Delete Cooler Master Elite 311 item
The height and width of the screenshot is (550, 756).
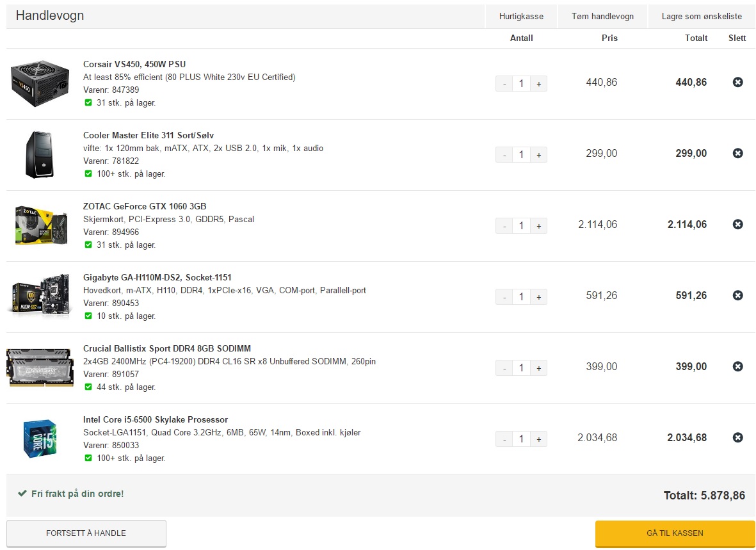[737, 153]
